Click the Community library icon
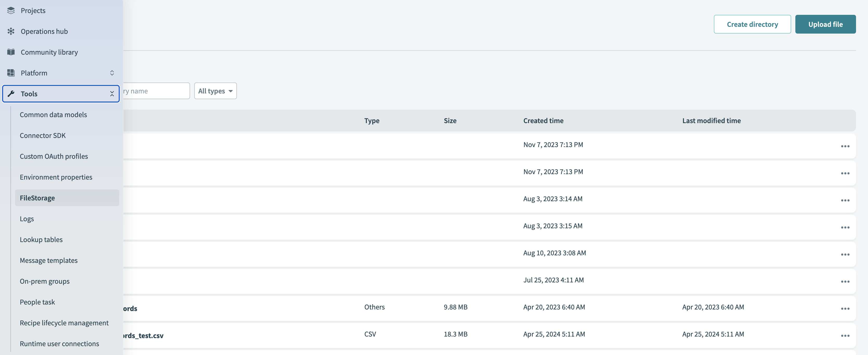The width and height of the screenshot is (868, 355). point(10,52)
